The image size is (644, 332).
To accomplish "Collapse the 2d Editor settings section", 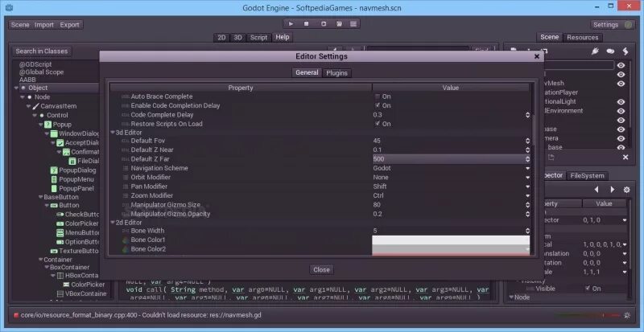I will click(113, 223).
